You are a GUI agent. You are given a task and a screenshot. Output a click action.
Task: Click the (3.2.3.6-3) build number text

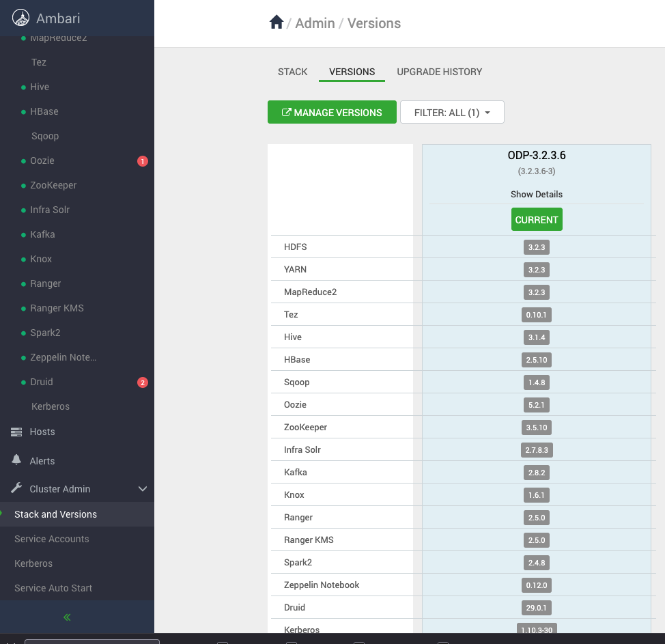(537, 171)
